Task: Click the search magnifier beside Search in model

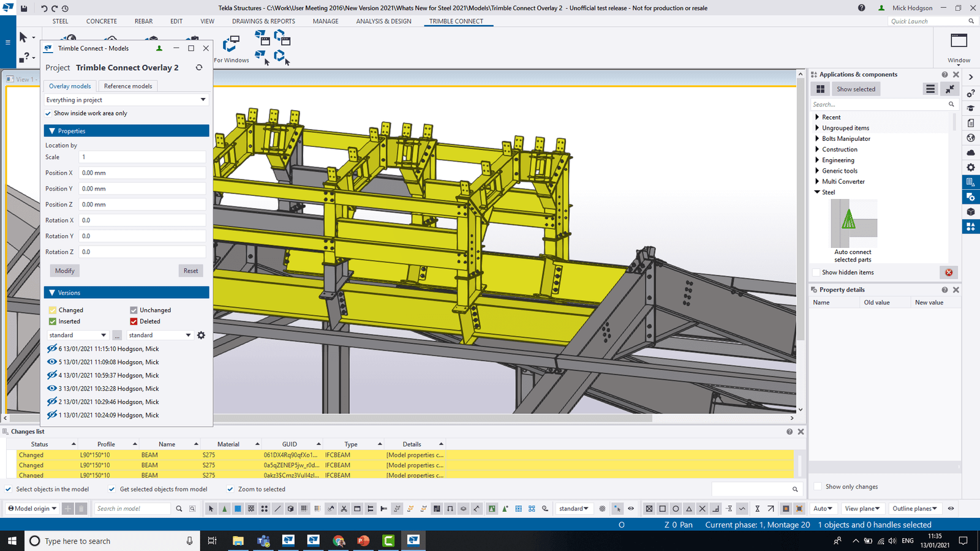Action: click(x=179, y=509)
